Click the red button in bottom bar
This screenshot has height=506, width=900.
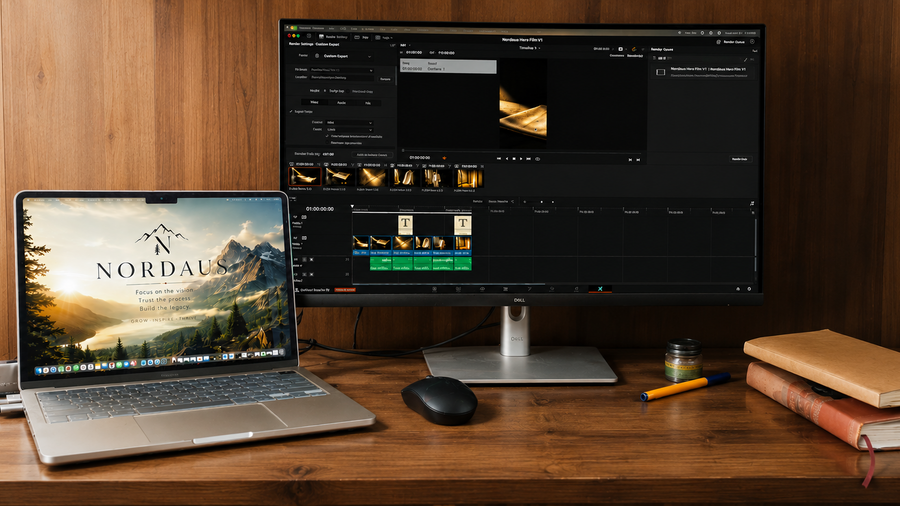[345, 290]
